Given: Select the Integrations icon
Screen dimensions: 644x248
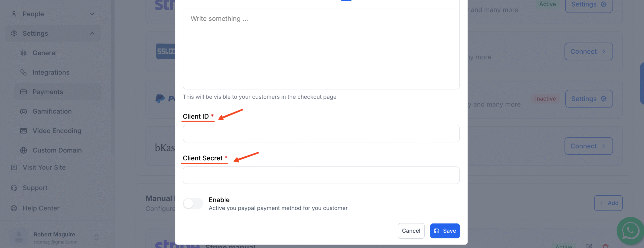Looking at the screenshot, I should pyautogui.click(x=23, y=72).
